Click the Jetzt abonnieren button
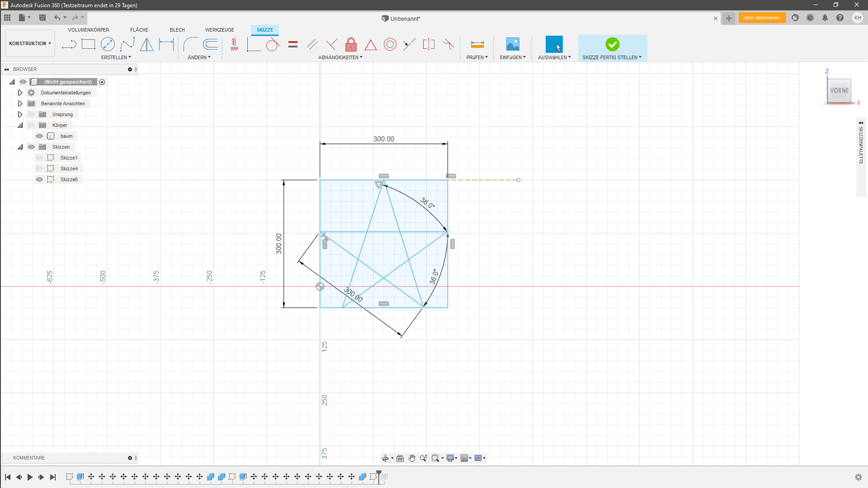This screenshot has height=488, width=868. 762,18
